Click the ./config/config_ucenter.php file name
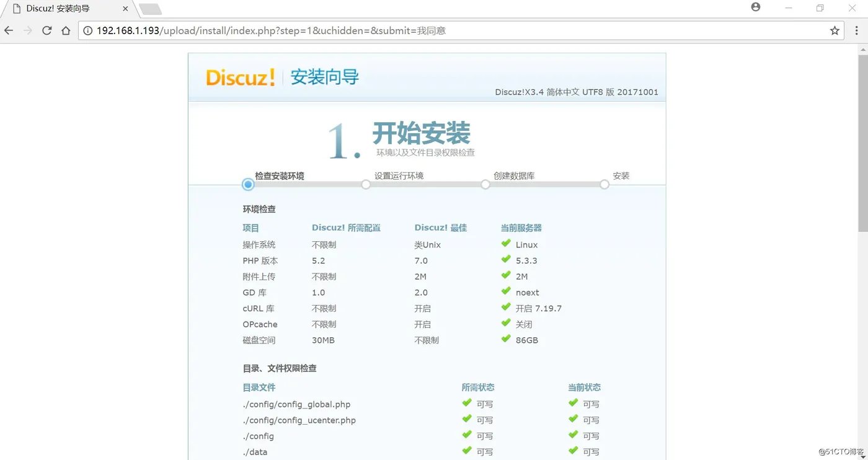 (299, 420)
